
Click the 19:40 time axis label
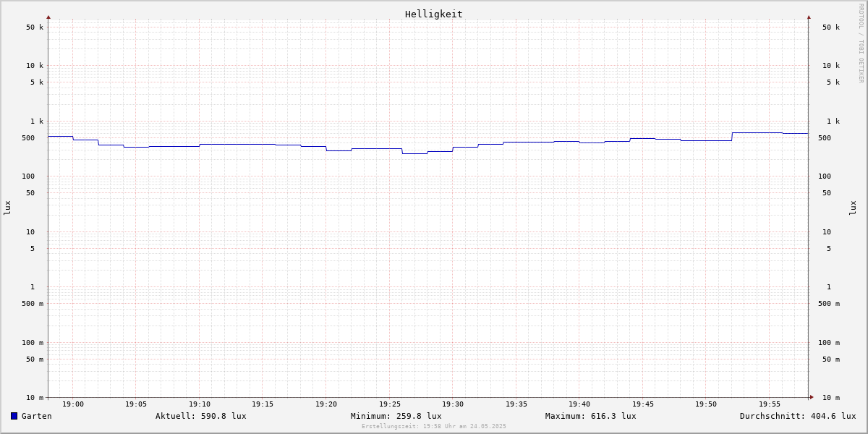(579, 404)
